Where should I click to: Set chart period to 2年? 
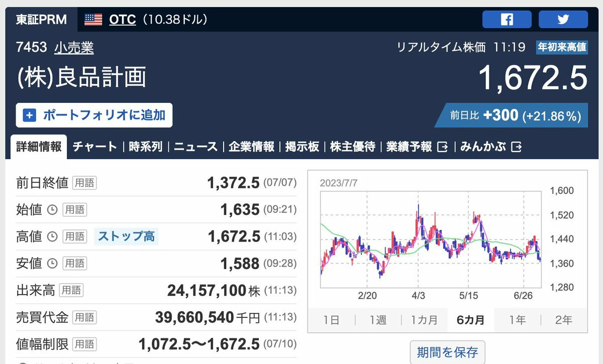point(564,320)
